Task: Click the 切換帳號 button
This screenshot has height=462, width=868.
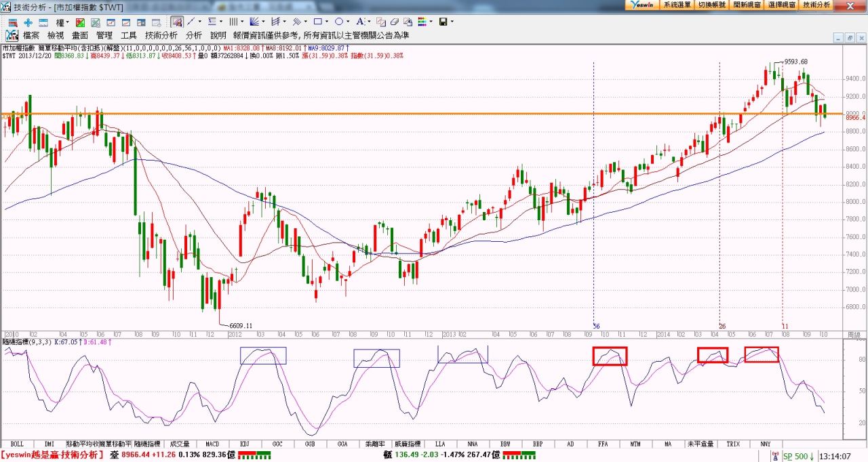Action: tap(711, 5)
